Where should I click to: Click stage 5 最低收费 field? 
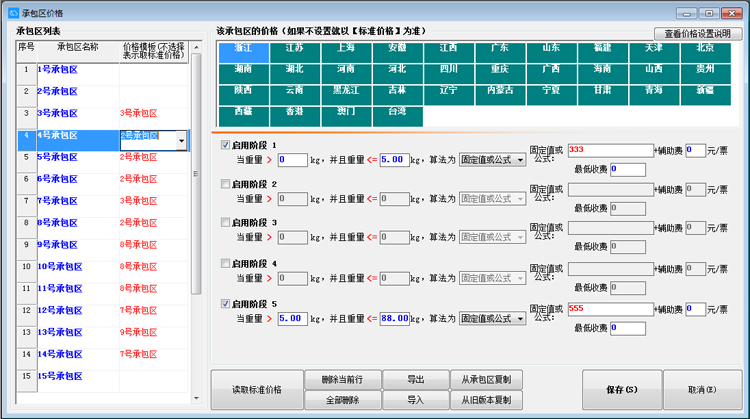[628, 328]
